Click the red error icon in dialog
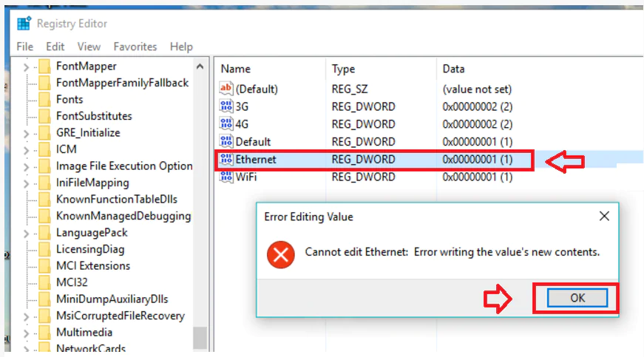 [x=280, y=255]
